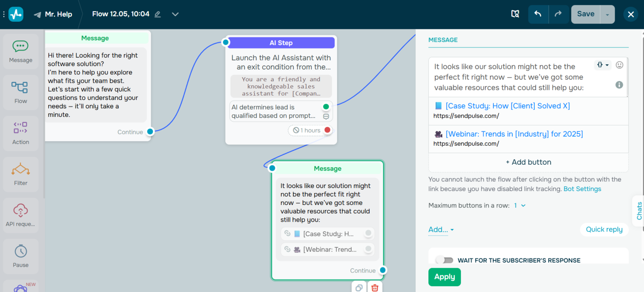Add a Flow block from sidebar

click(x=21, y=93)
